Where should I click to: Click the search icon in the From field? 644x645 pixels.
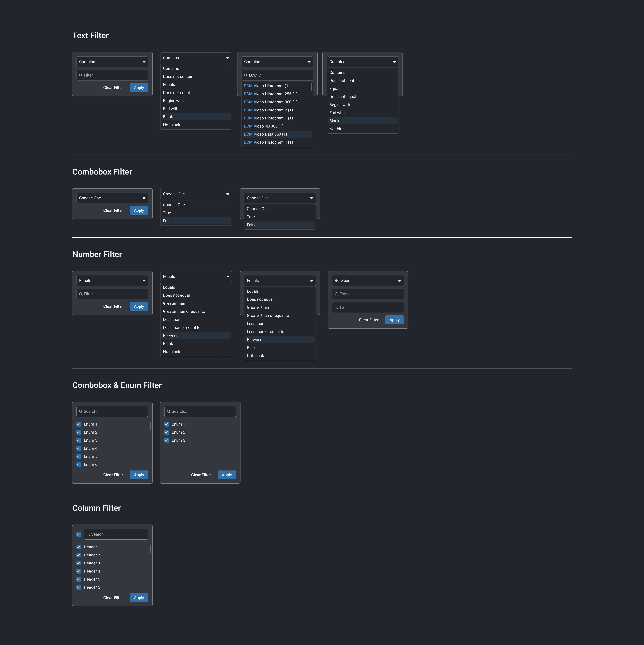(x=336, y=294)
